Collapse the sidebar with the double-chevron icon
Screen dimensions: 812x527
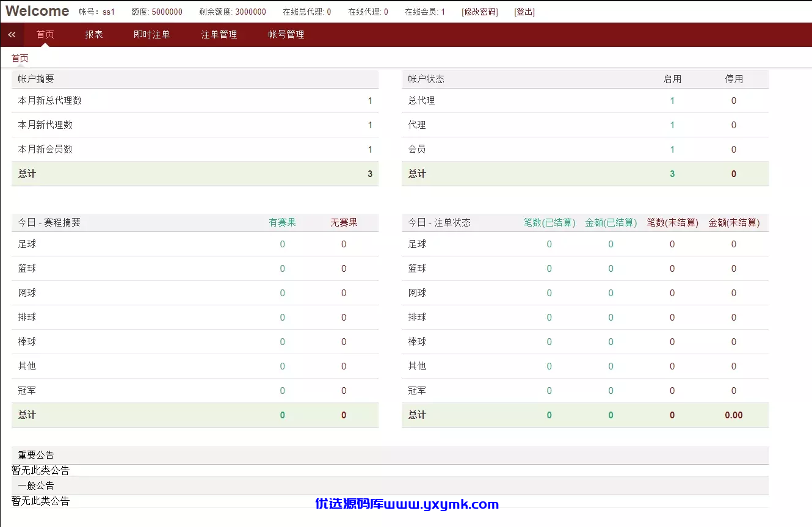pos(12,35)
